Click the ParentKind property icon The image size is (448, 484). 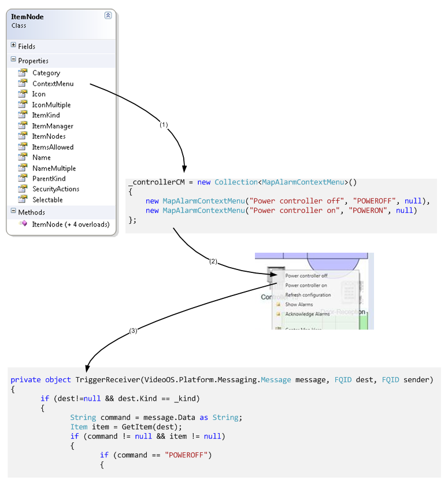point(23,178)
